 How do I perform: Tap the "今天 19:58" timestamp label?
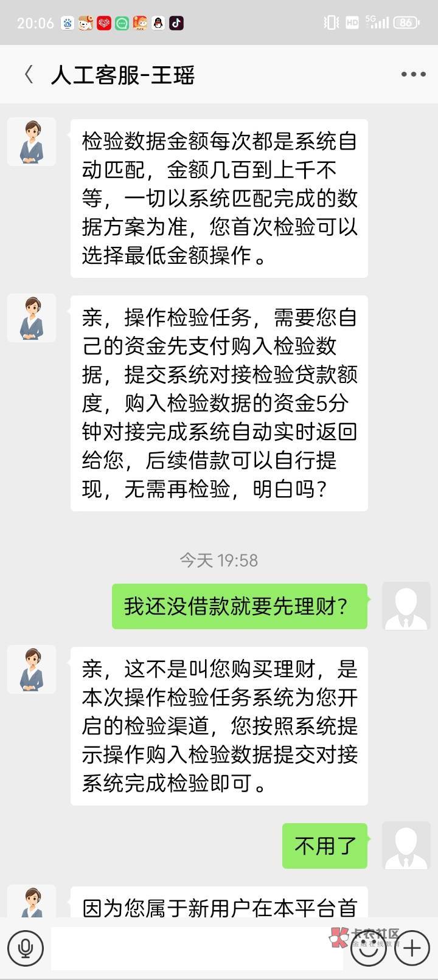(x=219, y=560)
